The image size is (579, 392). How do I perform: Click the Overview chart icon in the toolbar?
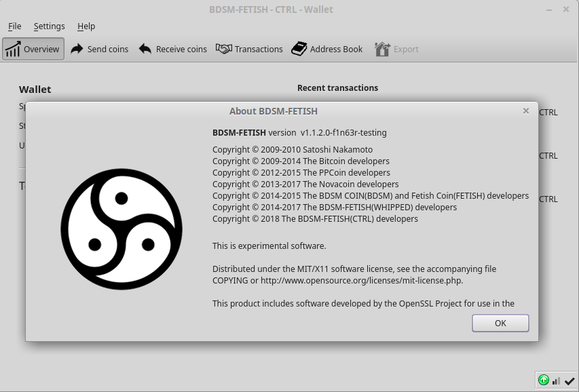coord(12,49)
